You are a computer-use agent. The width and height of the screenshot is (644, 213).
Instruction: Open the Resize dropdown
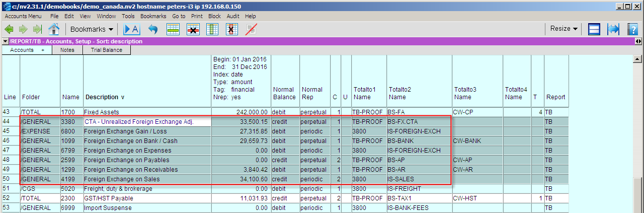pyautogui.click(x=563, y=29)
